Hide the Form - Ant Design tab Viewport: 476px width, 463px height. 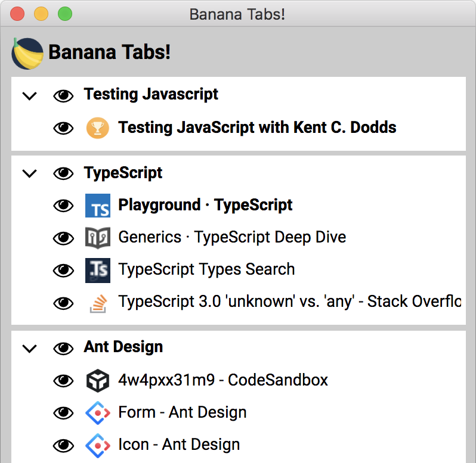(x=63, y=413)
